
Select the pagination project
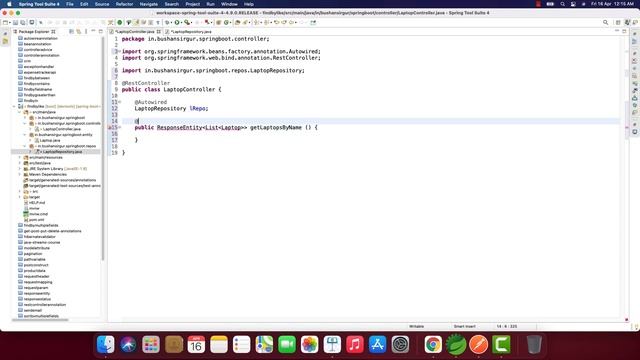(33, 254)
